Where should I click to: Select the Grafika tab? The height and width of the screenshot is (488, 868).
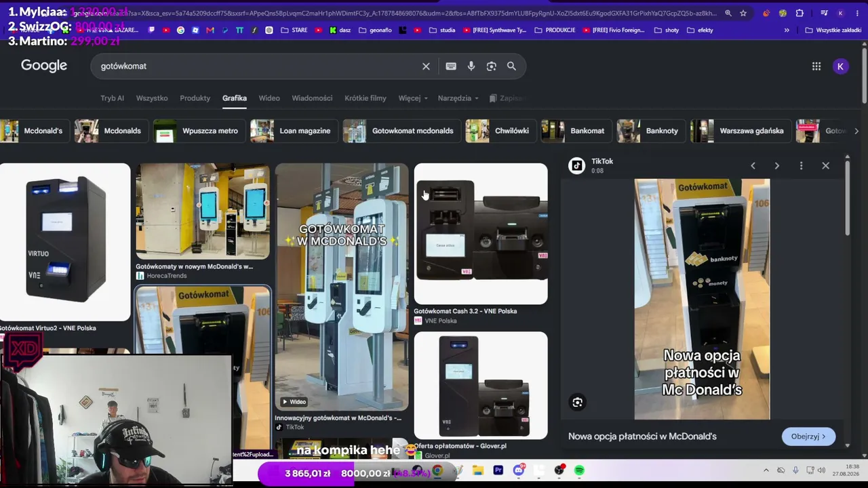click(235, 98)
